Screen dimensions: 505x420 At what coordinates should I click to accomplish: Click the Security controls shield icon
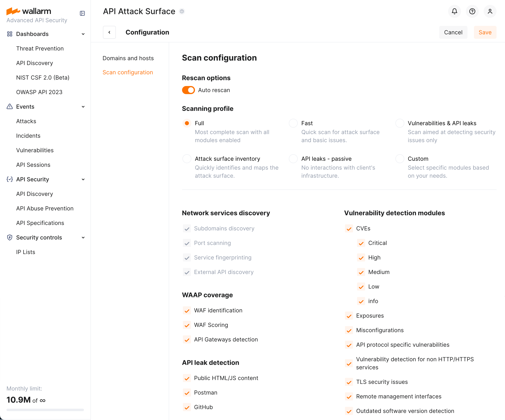pos(10,237)
